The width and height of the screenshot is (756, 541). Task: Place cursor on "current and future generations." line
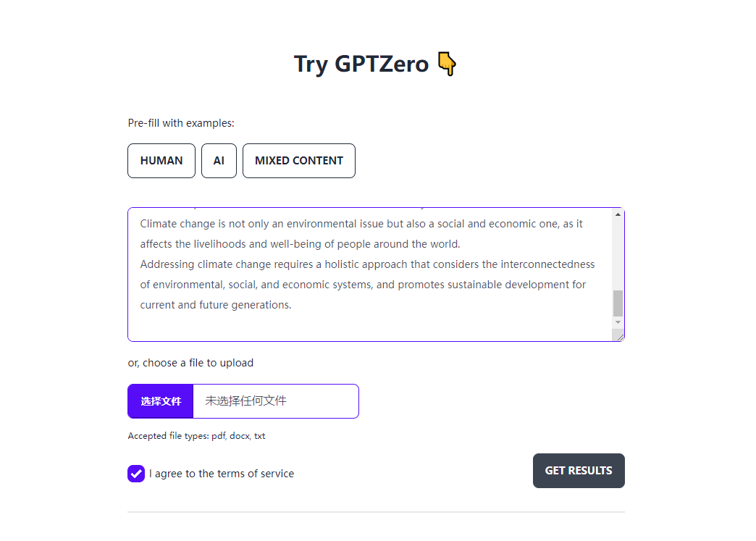216,305
